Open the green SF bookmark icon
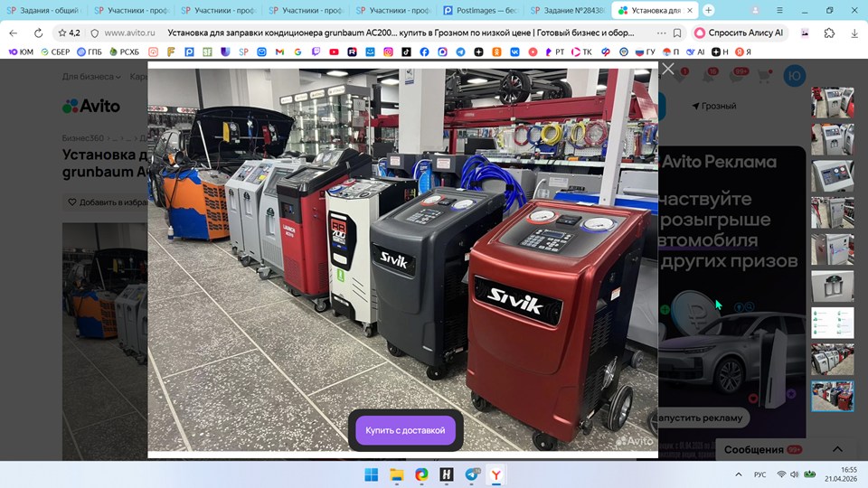 (207, 52)
